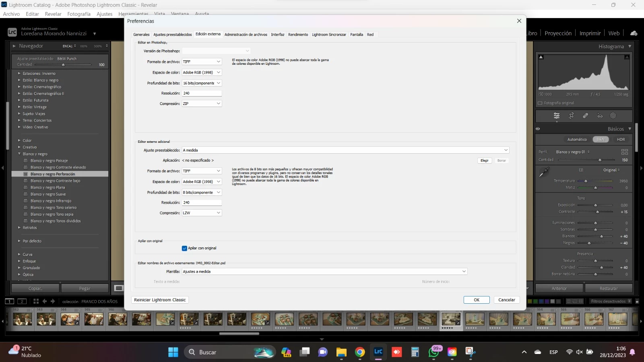
Task: Open Windows Start menu
Action: pos(173,352)
